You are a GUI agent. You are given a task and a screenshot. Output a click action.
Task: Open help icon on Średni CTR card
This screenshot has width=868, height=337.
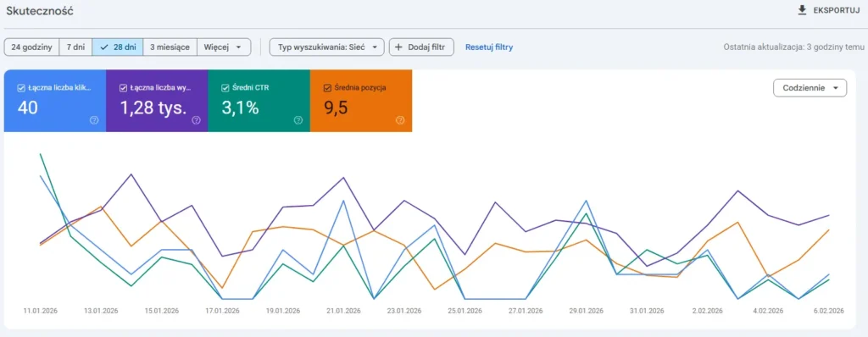coord(298,120)
